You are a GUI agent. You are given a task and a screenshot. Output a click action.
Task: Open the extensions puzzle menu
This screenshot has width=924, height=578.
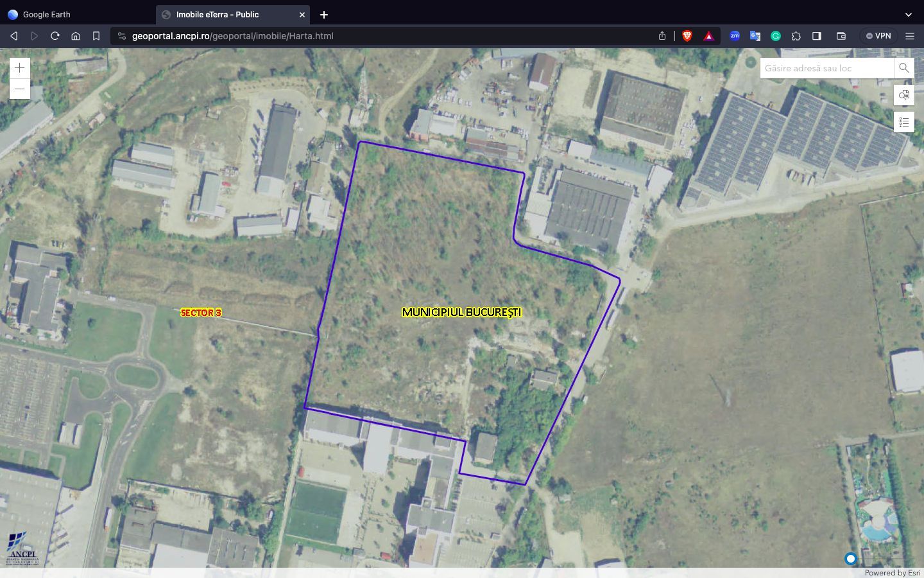796,36
